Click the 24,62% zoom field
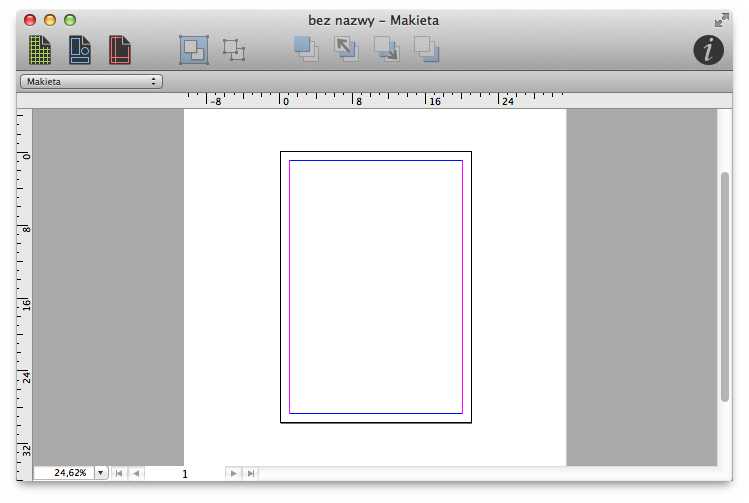 [x=64, y=473]
